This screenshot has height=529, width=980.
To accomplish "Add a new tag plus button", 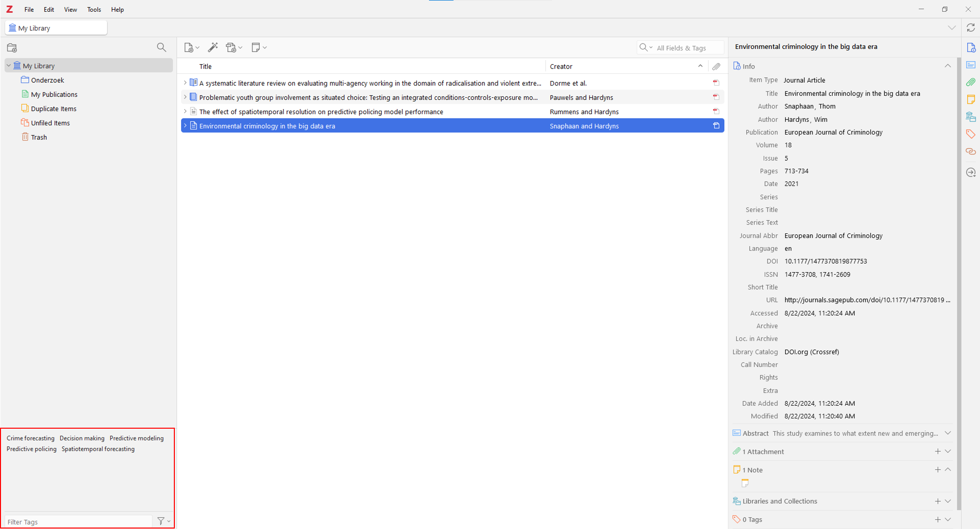I will click(x=937, y=520).
